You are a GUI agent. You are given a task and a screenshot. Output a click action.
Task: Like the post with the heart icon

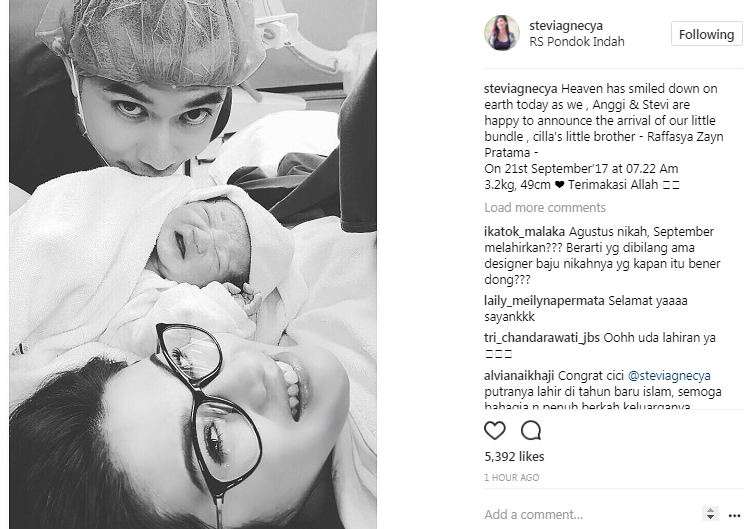pyautogui.click(x=494, y=430)
